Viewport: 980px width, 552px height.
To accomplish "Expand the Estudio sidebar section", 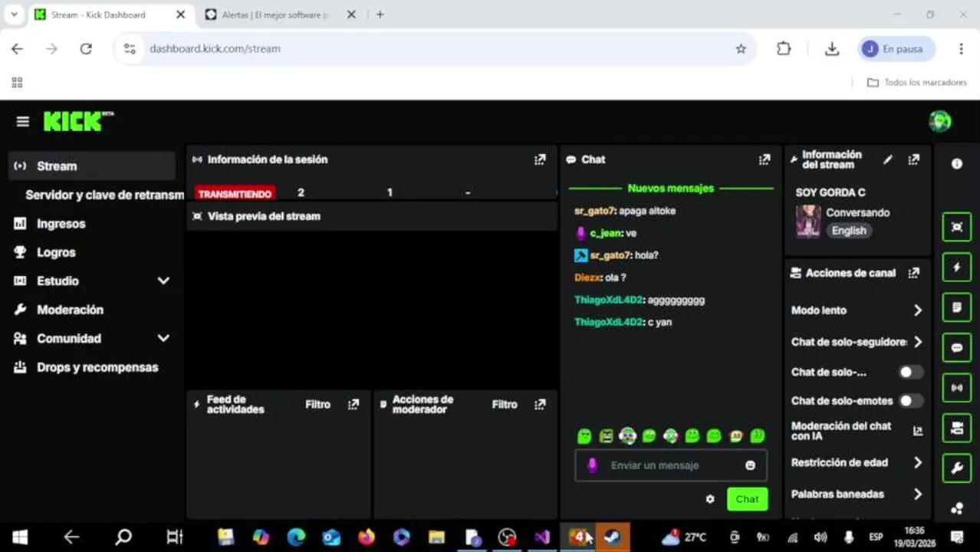I will pos(163,281).
